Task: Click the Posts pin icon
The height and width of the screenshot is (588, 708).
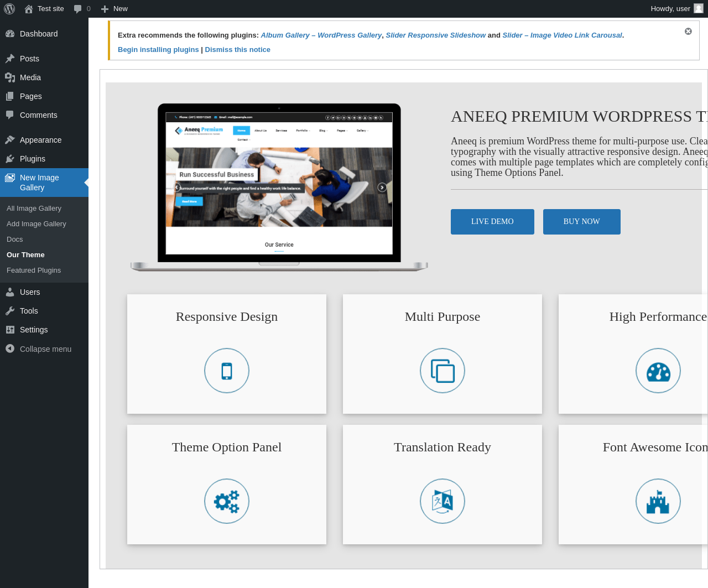Action: [10, 59]
